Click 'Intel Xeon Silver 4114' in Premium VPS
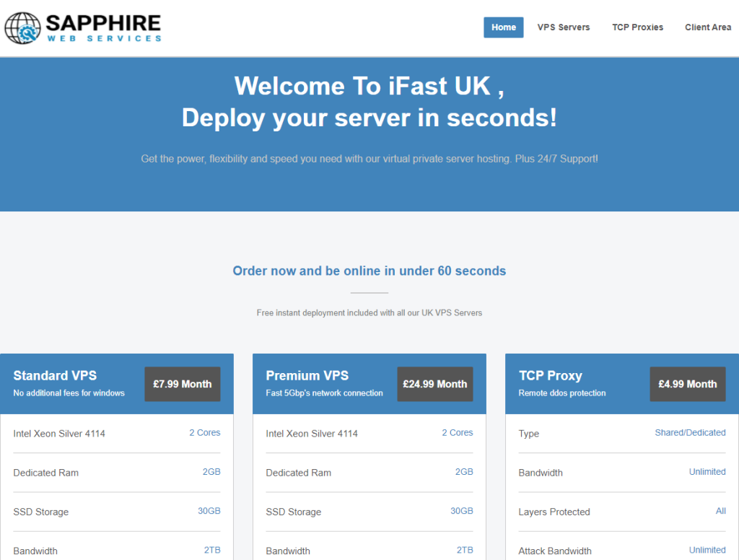The image size is (739, 560). click(x=312, y=434)
